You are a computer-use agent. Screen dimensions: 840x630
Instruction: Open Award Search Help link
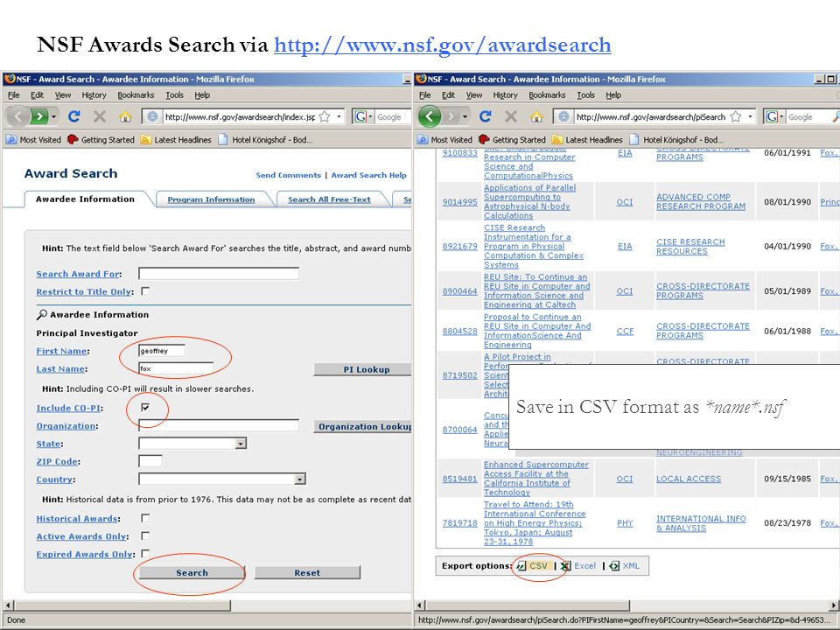pos(368,175)
